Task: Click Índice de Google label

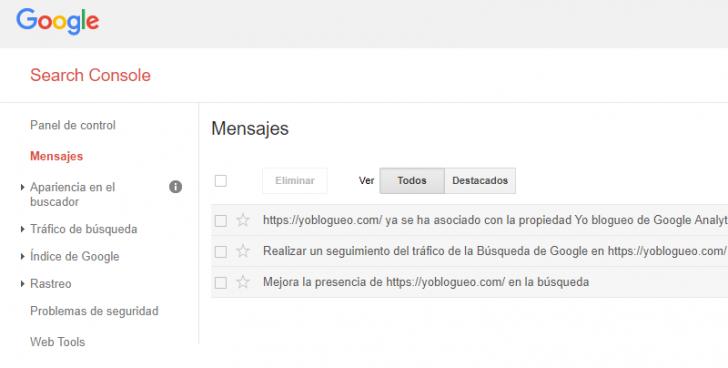Action: point(75,256)
